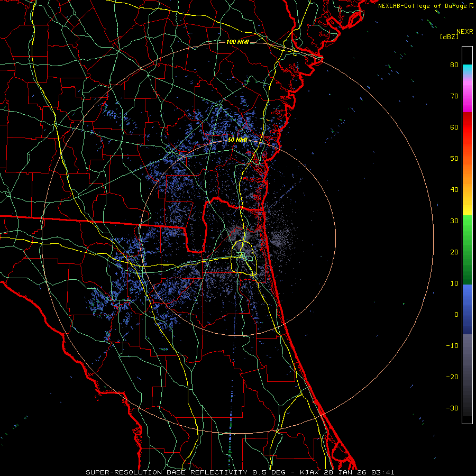476x476 pixels.
Task: Click the [dBZ] units label
Action: click(449, 37)
